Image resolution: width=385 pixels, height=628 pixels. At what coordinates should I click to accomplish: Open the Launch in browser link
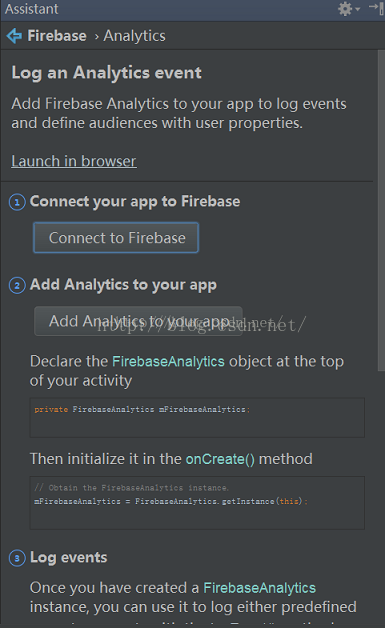point(74,161)
